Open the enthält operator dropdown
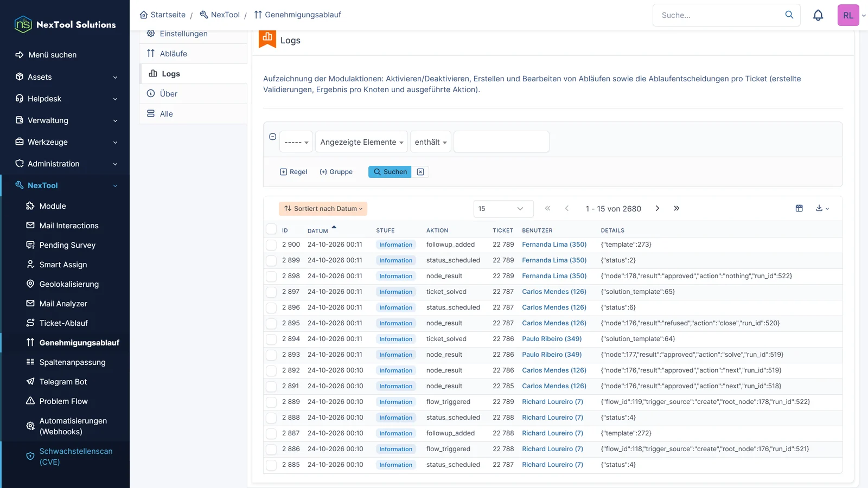Image resolution: width=868 pixels, height=488 pixels. click(x=431, y=142)
